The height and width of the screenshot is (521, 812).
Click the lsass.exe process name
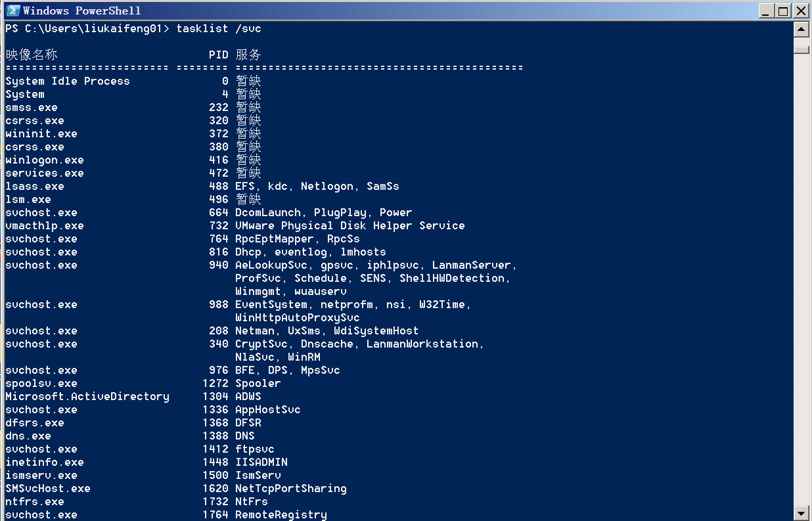35,187
